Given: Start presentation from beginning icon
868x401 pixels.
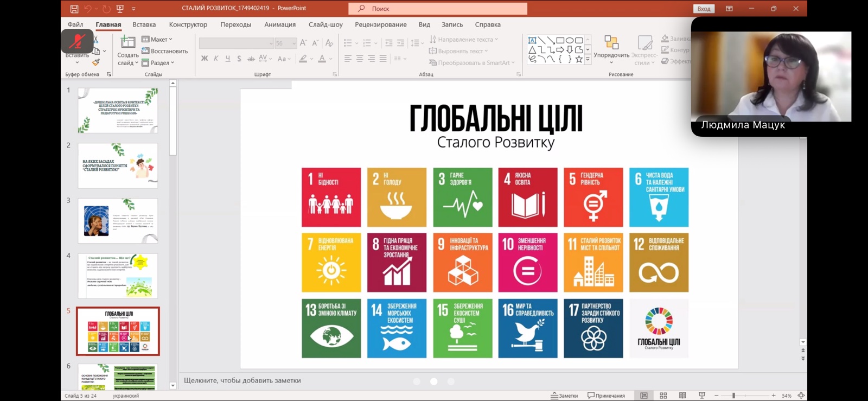Looking at the screenshot, I should point(120,9).
